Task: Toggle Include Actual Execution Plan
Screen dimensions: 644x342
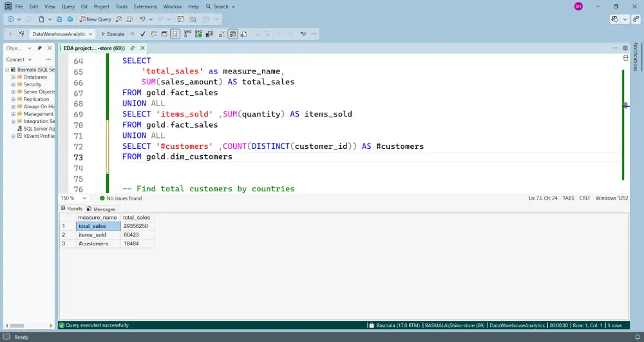Action: (x=187, y=34)
